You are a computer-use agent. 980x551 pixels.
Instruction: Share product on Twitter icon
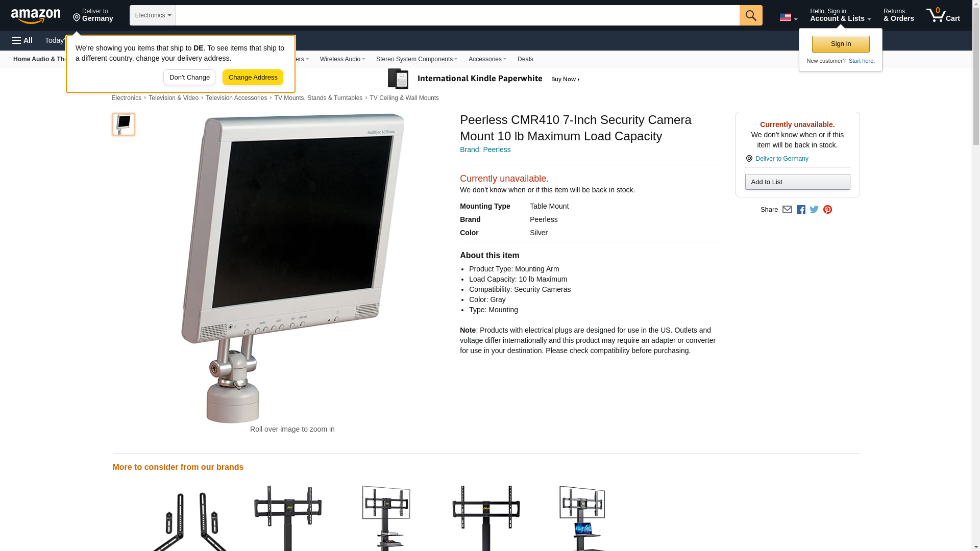(814, 210)
